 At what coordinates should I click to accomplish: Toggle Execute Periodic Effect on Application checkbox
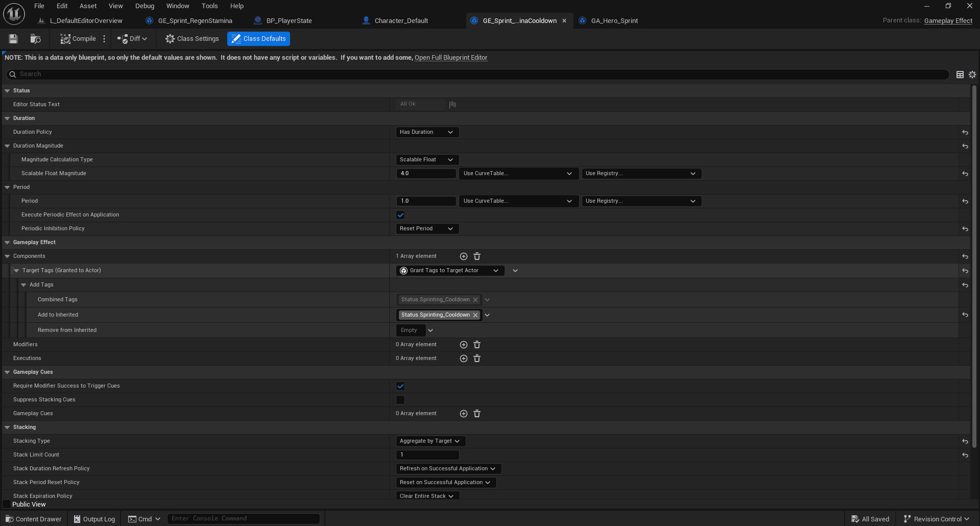(400, 215)
